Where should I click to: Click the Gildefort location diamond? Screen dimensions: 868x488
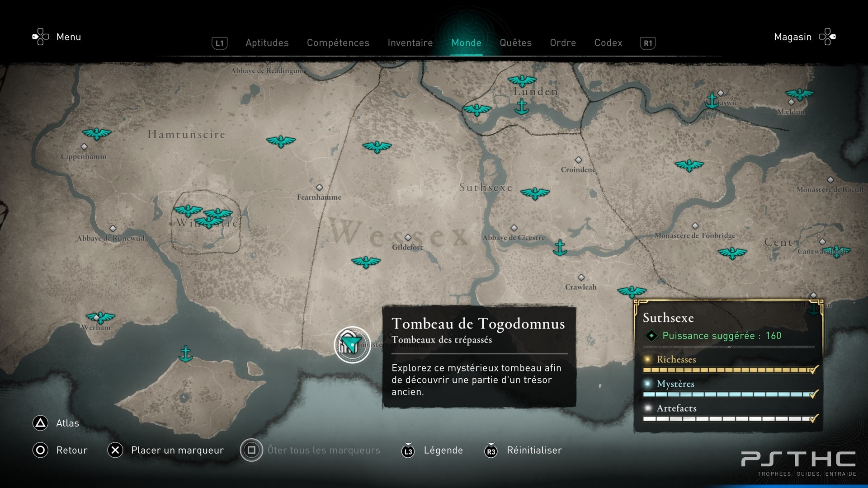408,237
